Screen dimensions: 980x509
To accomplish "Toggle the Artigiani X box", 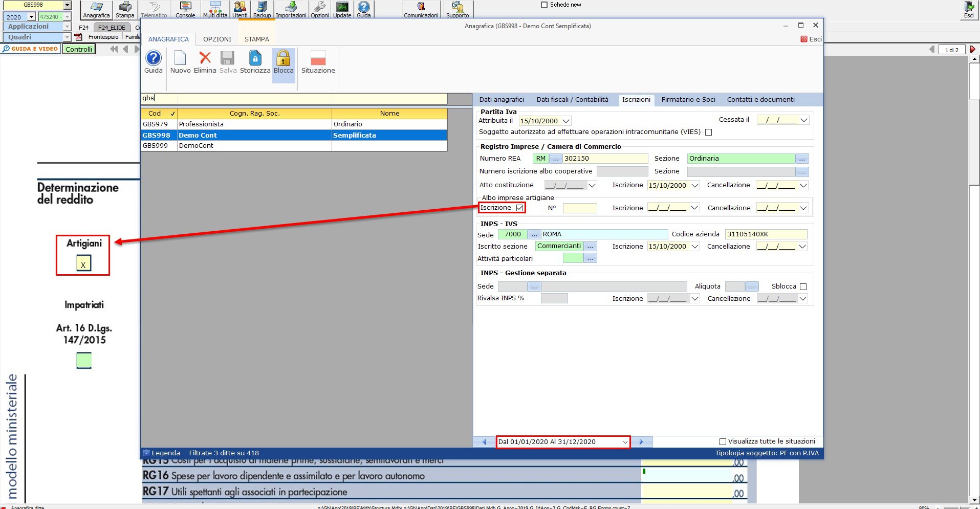I will point(83,264).
